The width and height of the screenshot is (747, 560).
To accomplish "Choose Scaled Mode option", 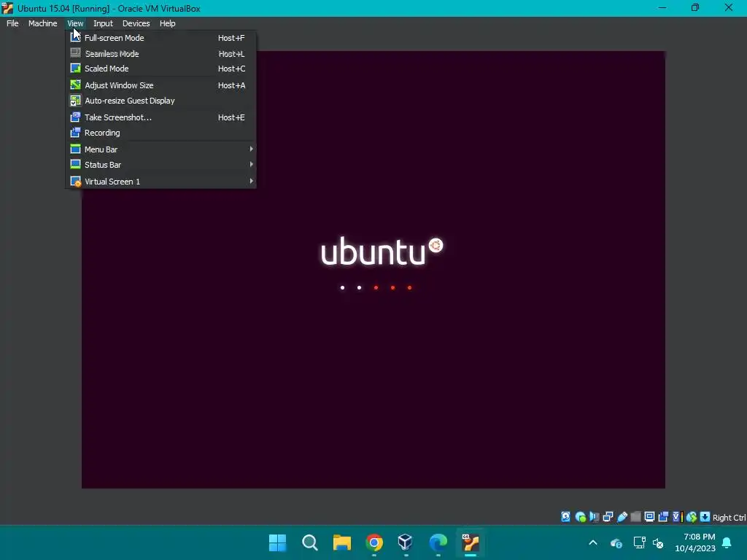I will pos(162,69).
